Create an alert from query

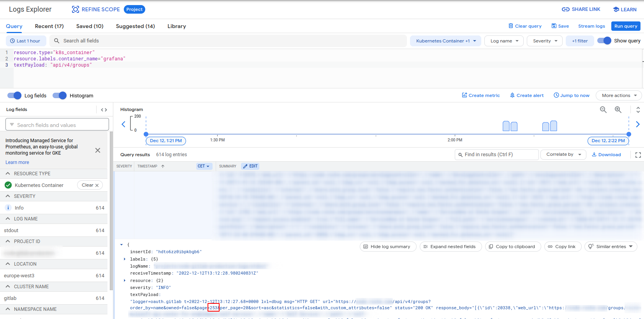(x=527, y=95)
